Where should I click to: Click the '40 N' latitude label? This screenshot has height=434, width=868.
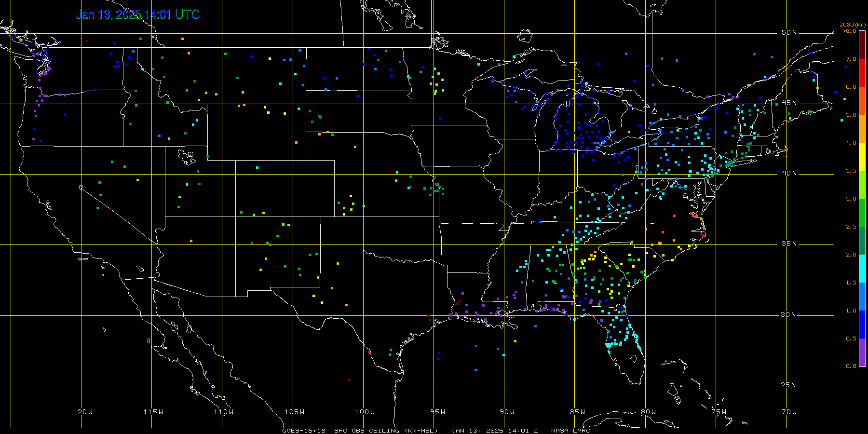point(789,173)
